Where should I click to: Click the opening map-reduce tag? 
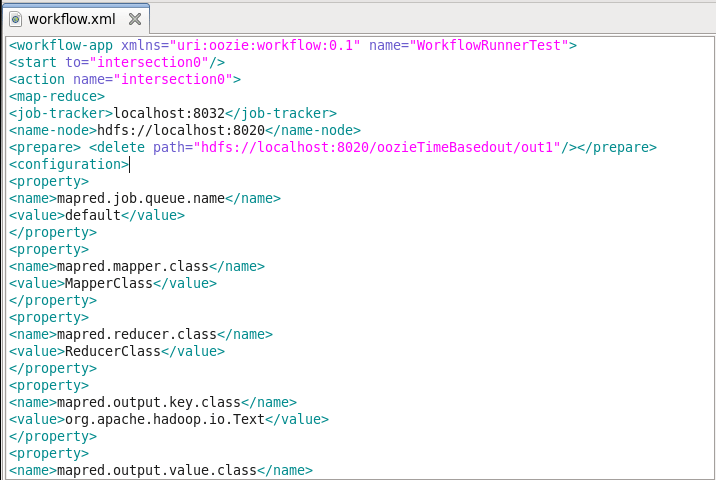57,96
